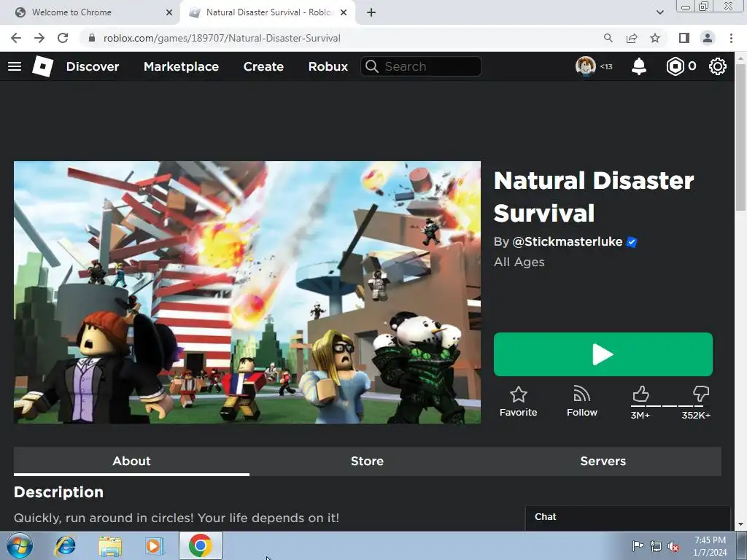Open a new Chrome tab
This screenshot has width=747, height=560.
pyautogui.click(x=371, y=12)
